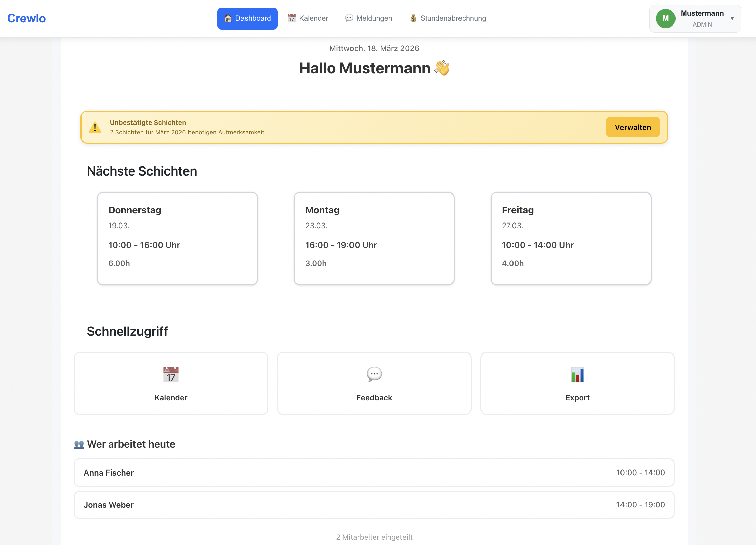Navigate to Stundenabrechnung
Image resolution: width=756 pixels, height=545 pixels.
(453, 18)
